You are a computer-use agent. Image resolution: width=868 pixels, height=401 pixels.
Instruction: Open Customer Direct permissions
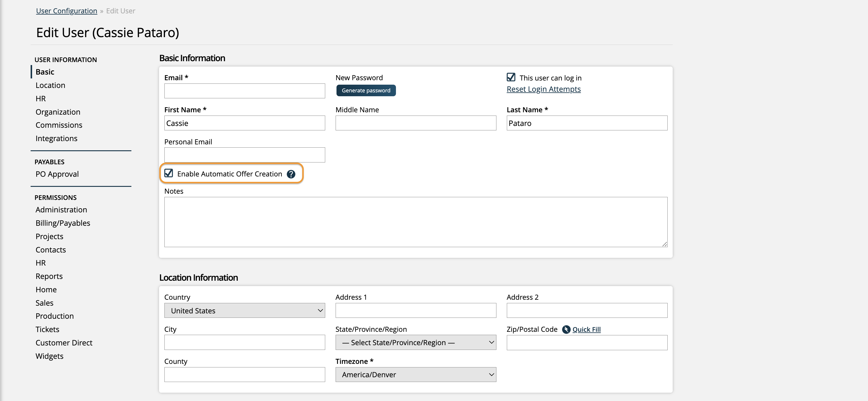tap(64, 343)
